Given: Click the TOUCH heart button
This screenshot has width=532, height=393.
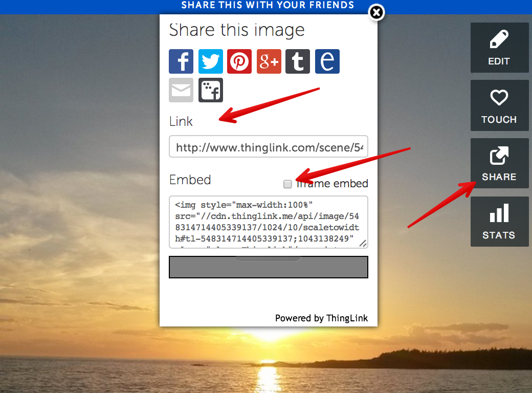Looking at the screenshot, I should coord(499,105).
